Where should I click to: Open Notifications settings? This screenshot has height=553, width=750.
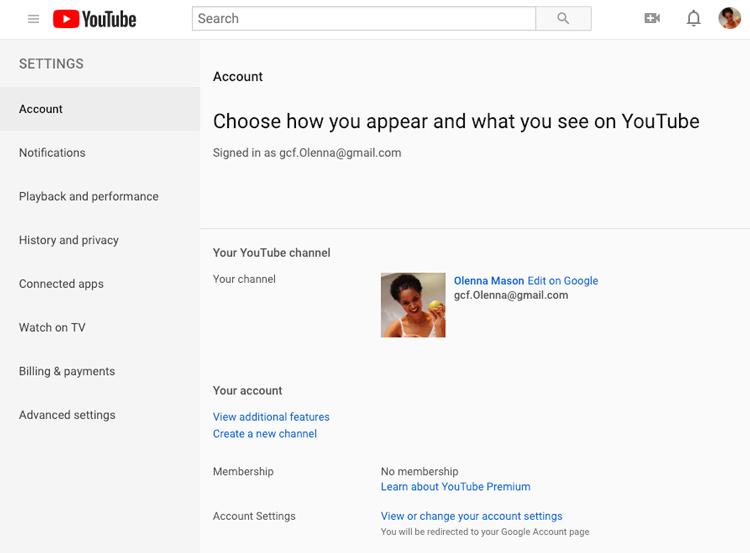coord(52,153)
